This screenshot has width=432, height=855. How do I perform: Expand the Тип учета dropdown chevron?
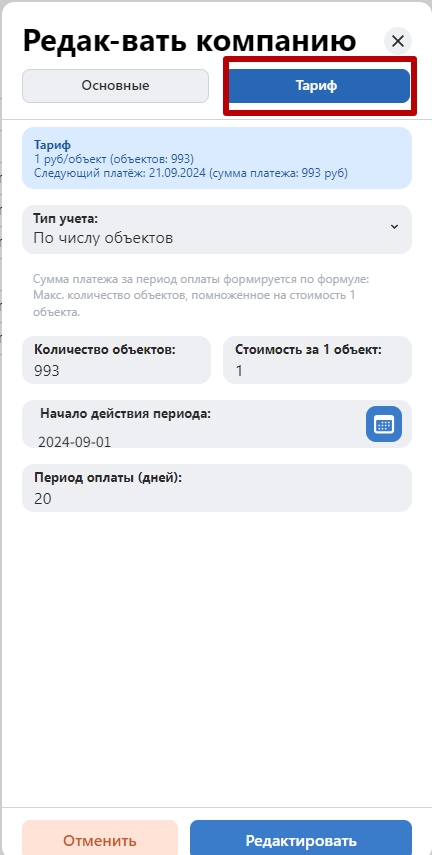click(x=394, y=227)
